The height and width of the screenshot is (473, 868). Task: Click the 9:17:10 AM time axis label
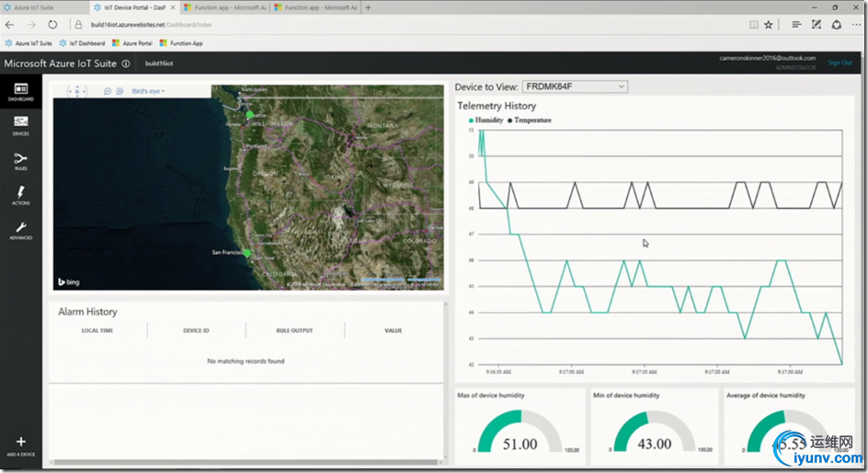point(645,372)
